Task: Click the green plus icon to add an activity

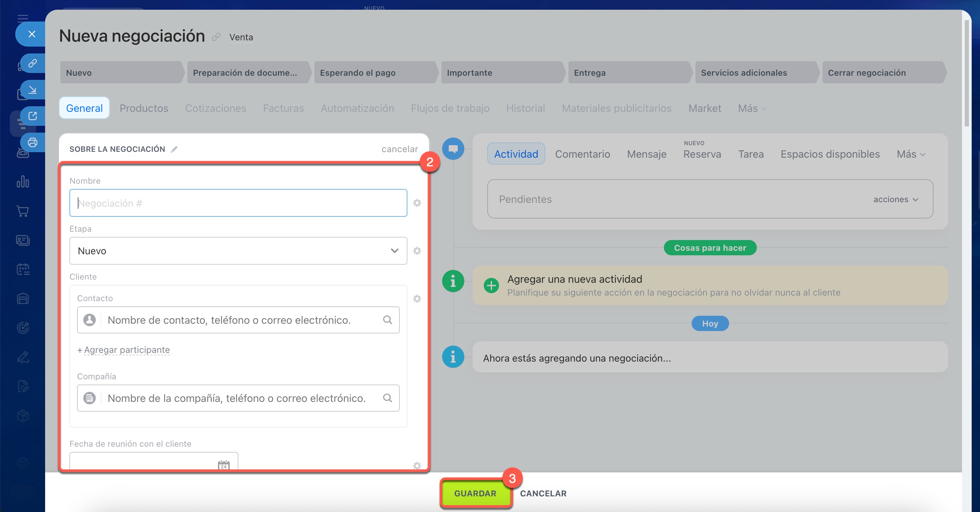Action: [x=491, y=286]
